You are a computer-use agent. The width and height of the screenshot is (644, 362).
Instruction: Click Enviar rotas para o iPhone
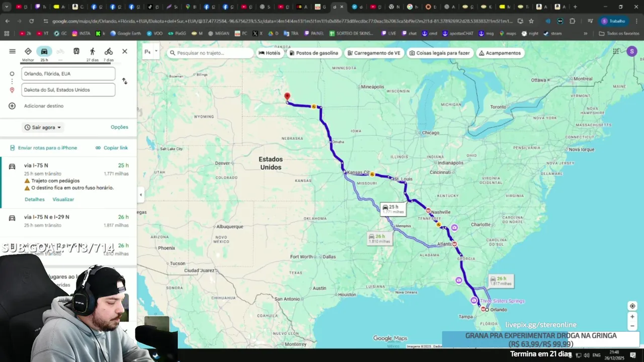point(44,148)
